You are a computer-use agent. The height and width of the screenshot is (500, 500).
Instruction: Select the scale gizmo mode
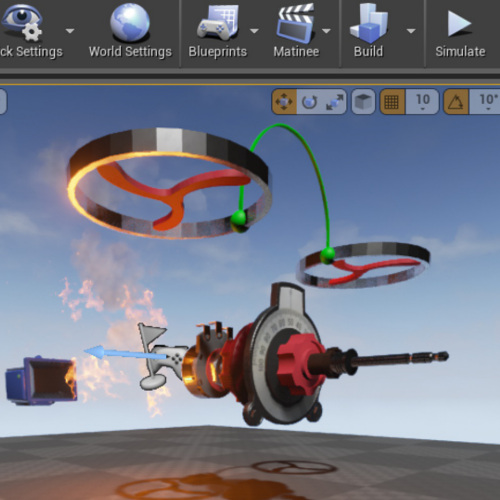335,102
